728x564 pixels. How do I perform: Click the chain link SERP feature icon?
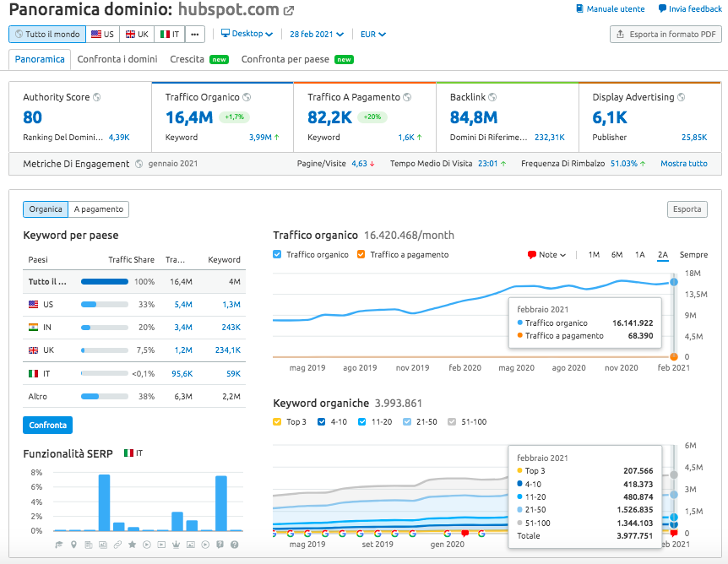pyautogui.click(x=117, y=545)
